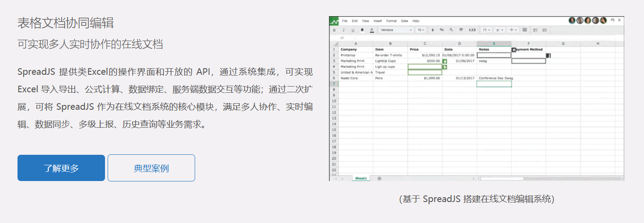This screenshot has height=223, width=644.
Task: Close the spreadsheet with the X icon
Action: tap(619, 20)
